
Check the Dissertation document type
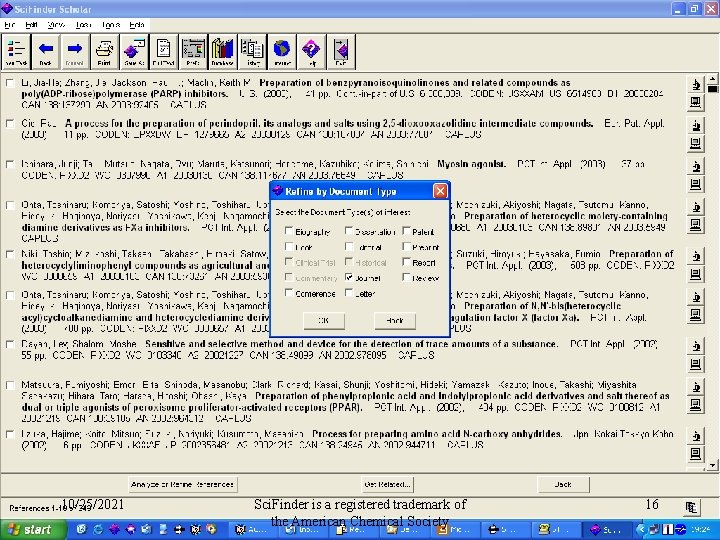349,231
